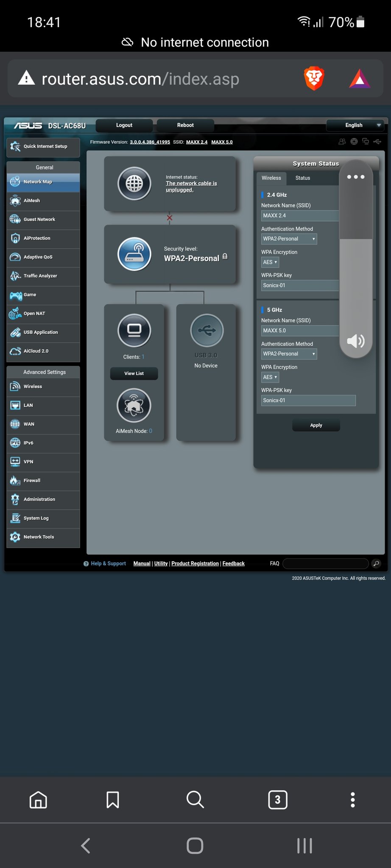Open VPN settings

point(43,462)
